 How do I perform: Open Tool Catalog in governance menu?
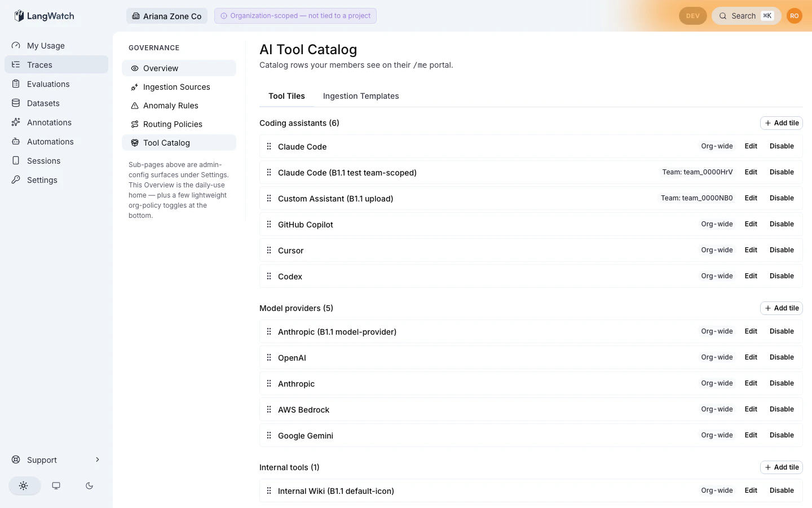(x=179, y=143)
